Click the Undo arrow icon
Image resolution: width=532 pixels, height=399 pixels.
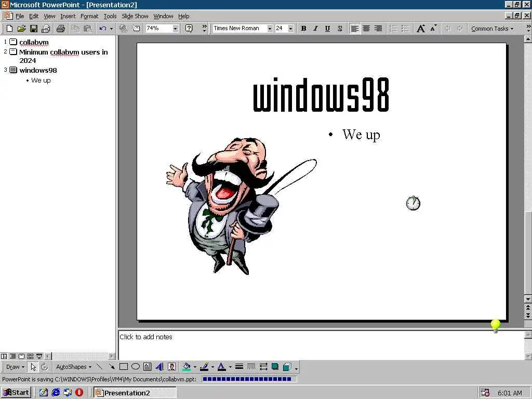[x=103, y=29]
